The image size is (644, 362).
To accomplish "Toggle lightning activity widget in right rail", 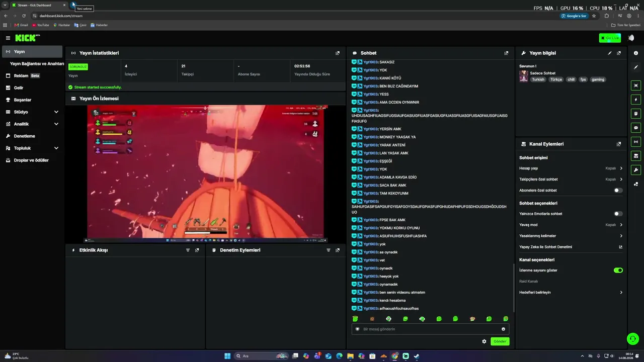I will (636, 100).
